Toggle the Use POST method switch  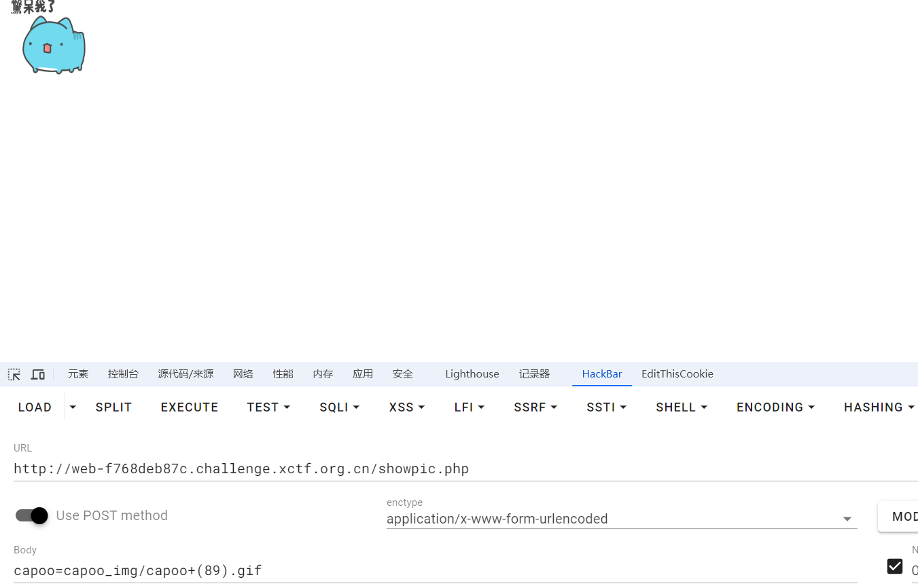pos(32,515)
